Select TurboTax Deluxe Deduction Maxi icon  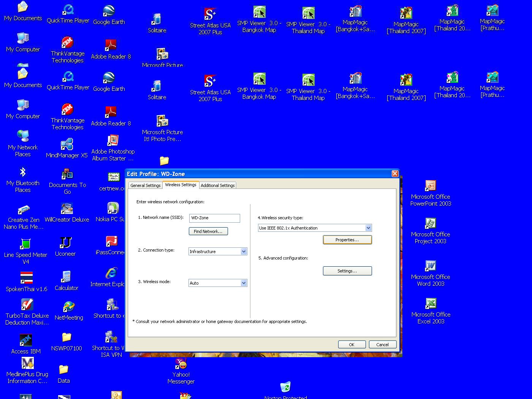(x=27, y=312)
